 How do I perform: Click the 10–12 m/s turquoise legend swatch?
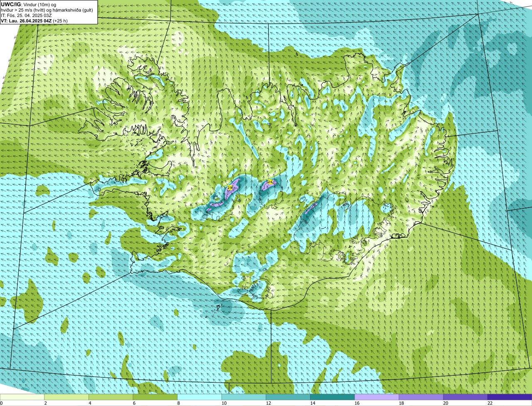click(244, 397)
